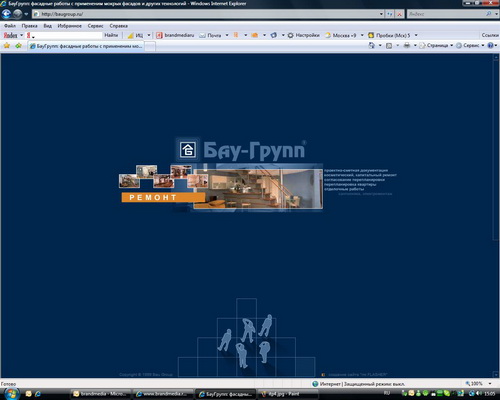This screenshot has height=400, width=500.
Task: Switch to brandmedia - Microsoft taskbar window
Action: (x=100, y=394)
